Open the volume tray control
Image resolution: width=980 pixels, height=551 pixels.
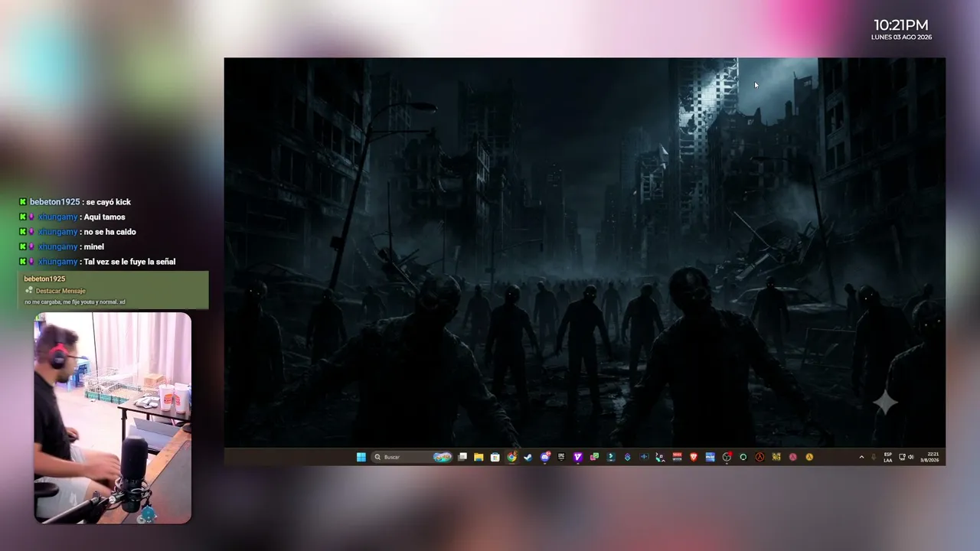pyautogui.click(x=910, y=457)
